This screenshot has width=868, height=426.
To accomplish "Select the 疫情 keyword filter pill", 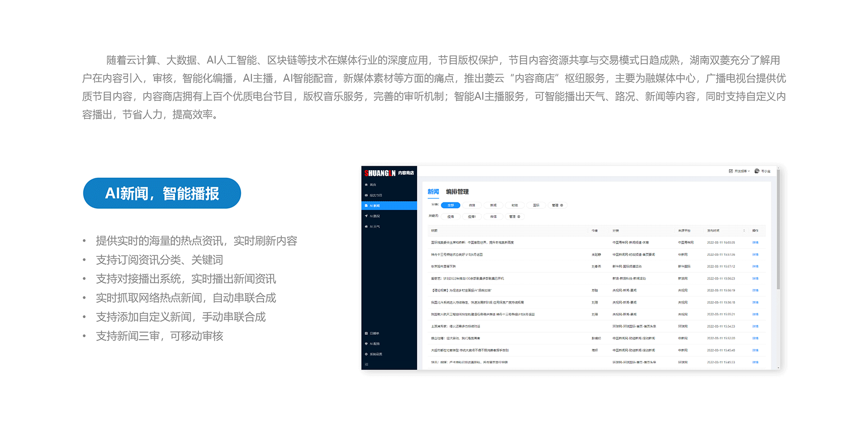I will pos(450,217).
